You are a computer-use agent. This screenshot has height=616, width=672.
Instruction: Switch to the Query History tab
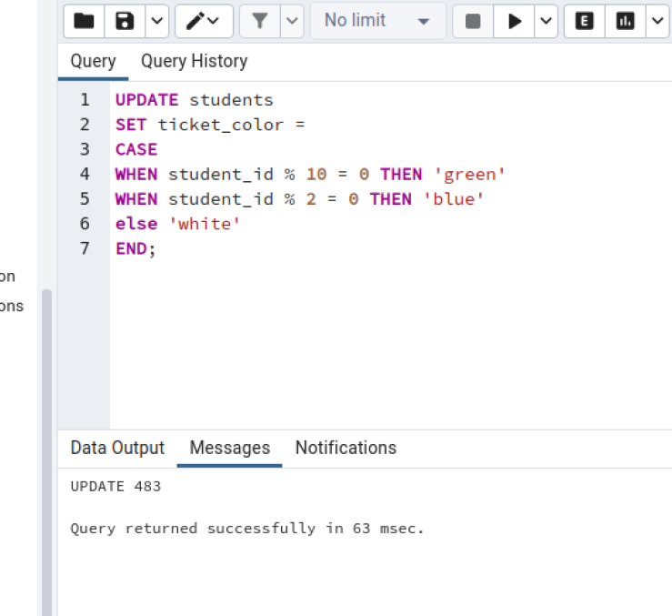(194, 61)
